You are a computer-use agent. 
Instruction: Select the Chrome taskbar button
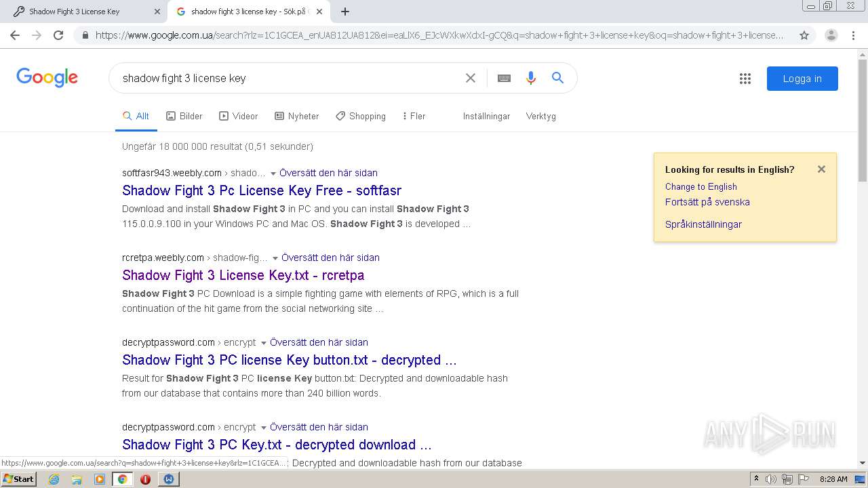122,479
